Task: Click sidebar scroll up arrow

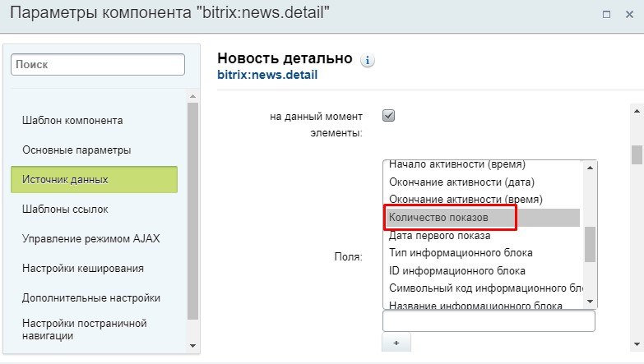Action: (x=193, y=96)
